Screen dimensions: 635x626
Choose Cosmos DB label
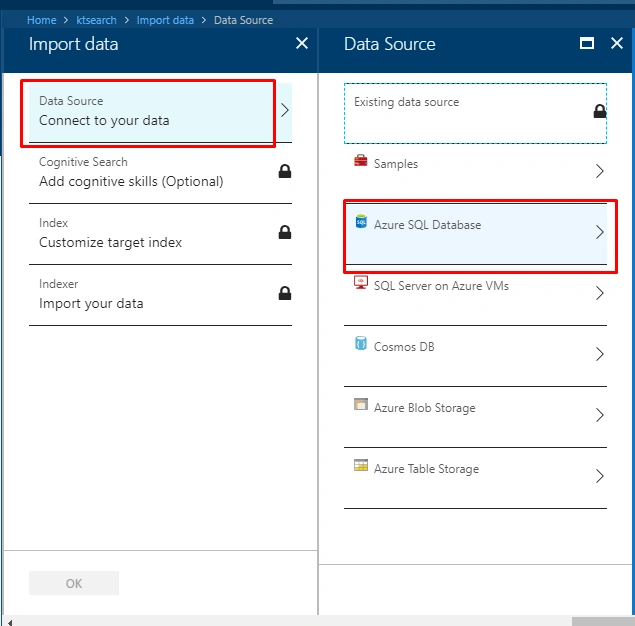click(x=404, y=347)
